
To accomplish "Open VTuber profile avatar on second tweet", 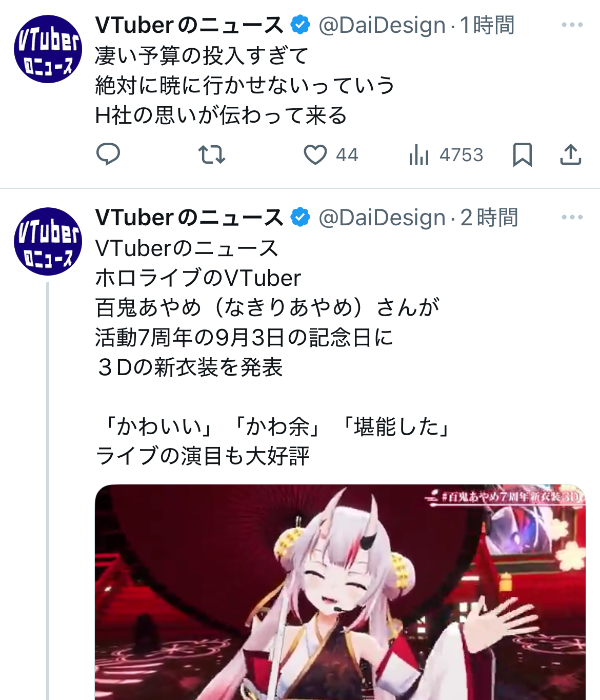I will pyautogui.click(x=48, y=242).
